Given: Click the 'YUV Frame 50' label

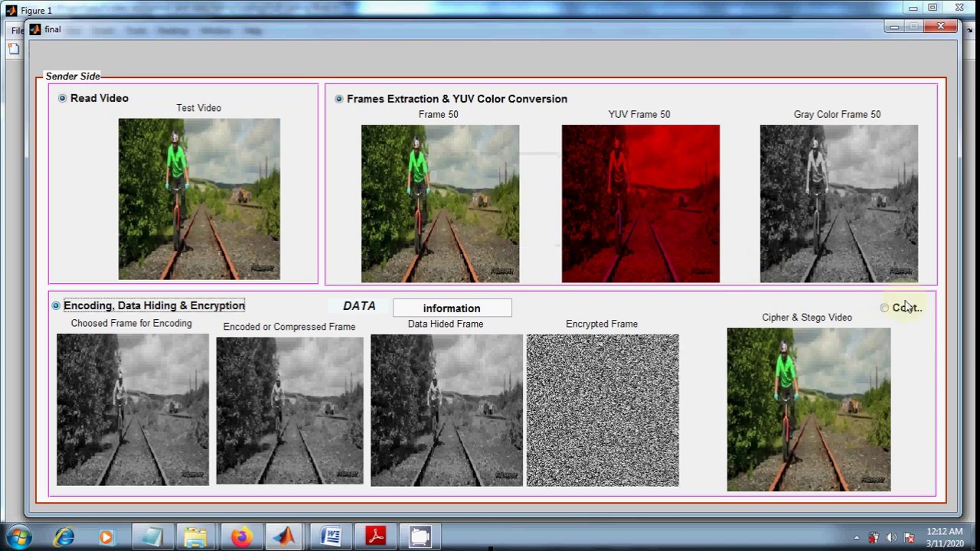Looking at the screenshot, I should point(639,114).
